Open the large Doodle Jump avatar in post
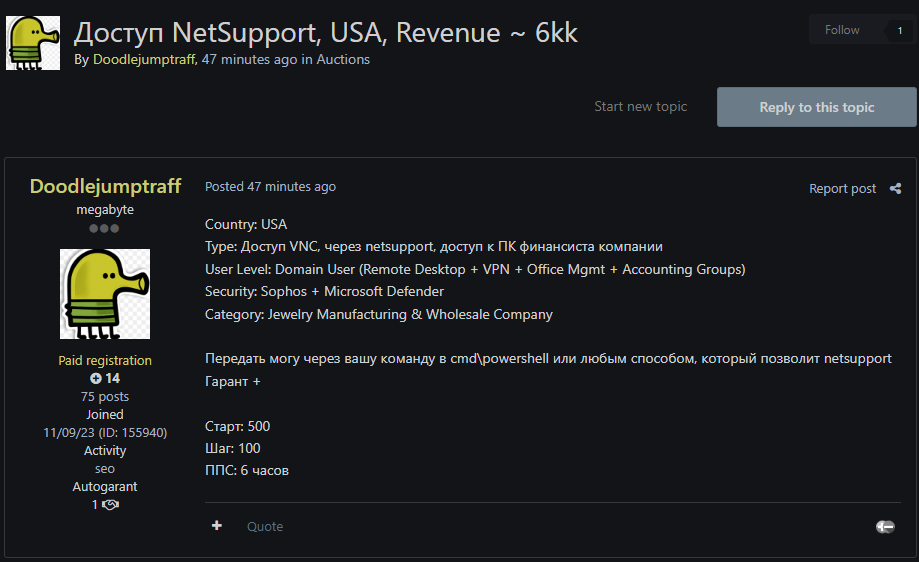 (105, 294)
